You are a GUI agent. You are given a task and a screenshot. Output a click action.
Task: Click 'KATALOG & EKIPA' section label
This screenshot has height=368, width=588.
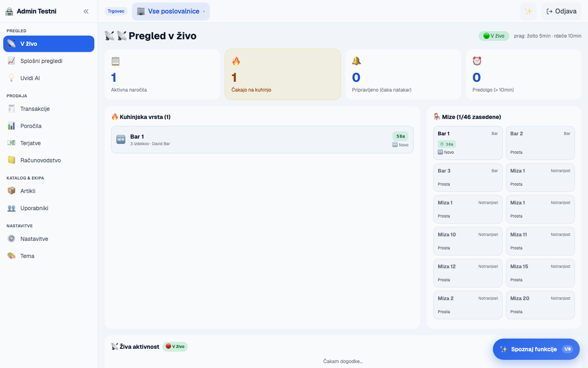pyautogui.click(x=25, y=178)
